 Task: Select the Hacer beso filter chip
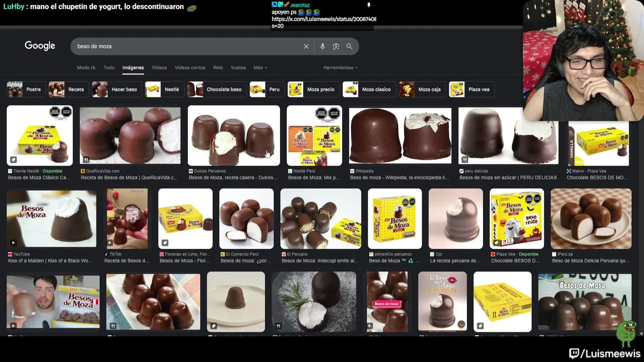point(116,89)
